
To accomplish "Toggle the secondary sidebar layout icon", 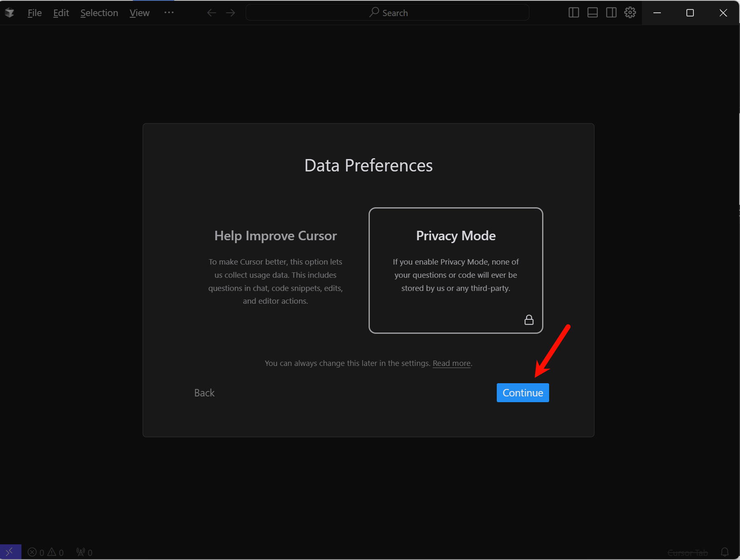I will pyautogui.click(x=611, y=13).
